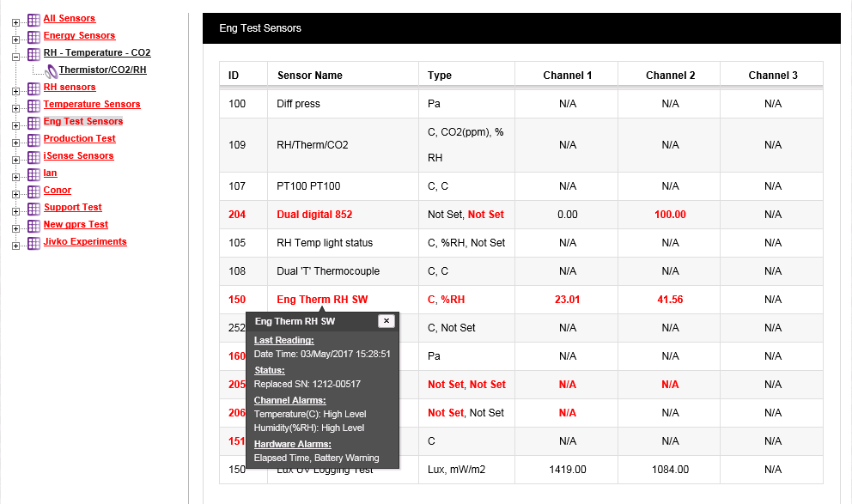Expand the RH sensors tree node
Viewport: 852px width, 504px height.
pyautogui.click(x=15, y=89)
